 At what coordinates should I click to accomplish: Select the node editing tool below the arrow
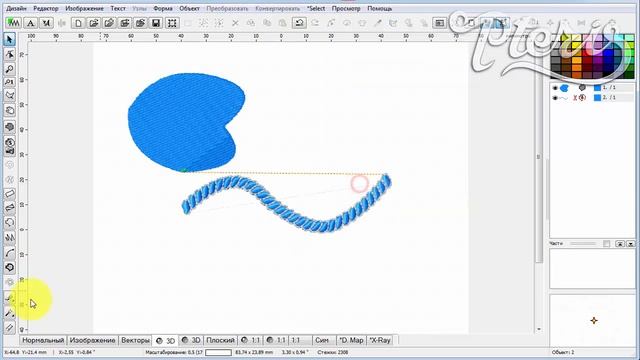tap(9, 54)
